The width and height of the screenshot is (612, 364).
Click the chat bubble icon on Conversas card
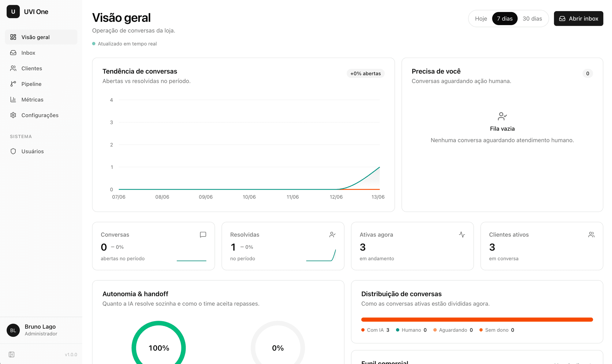203,235
